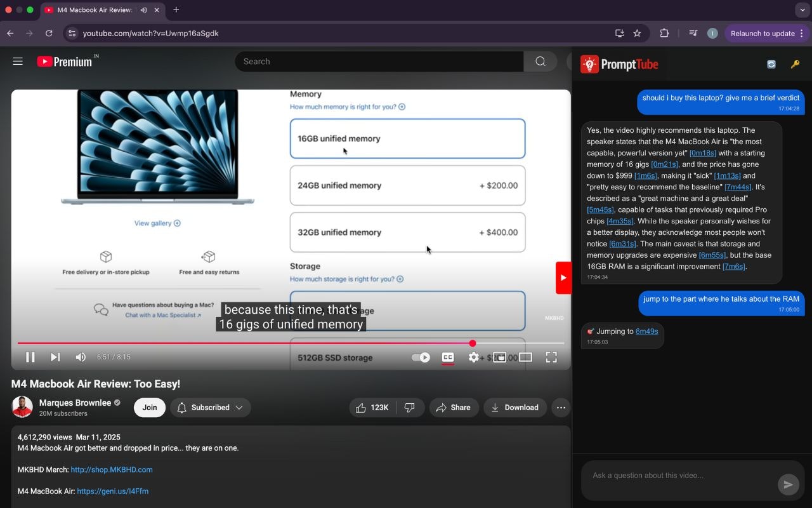Click the PromptTube logo
Screen dimensions: 812x508
click(x=620, y=64)
